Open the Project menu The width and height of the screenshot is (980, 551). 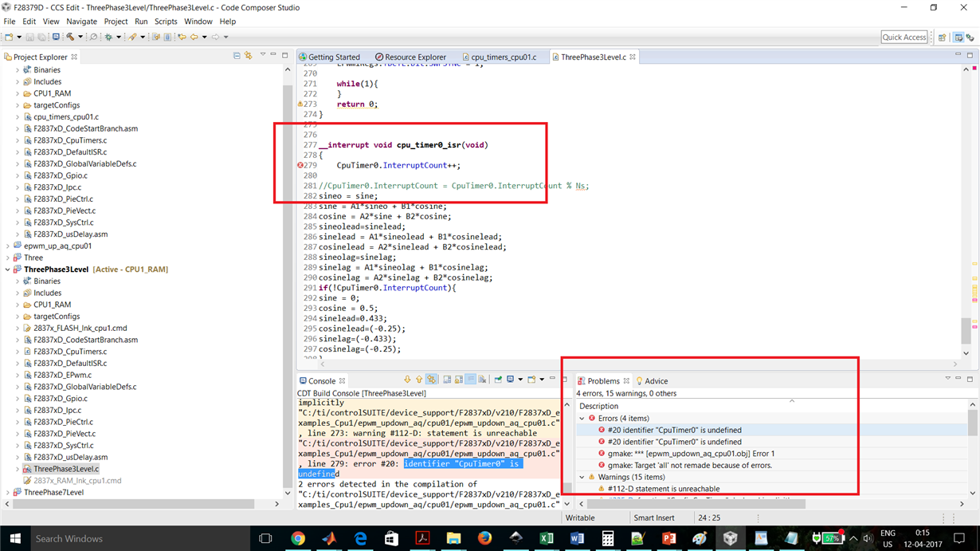click(116, 22)
